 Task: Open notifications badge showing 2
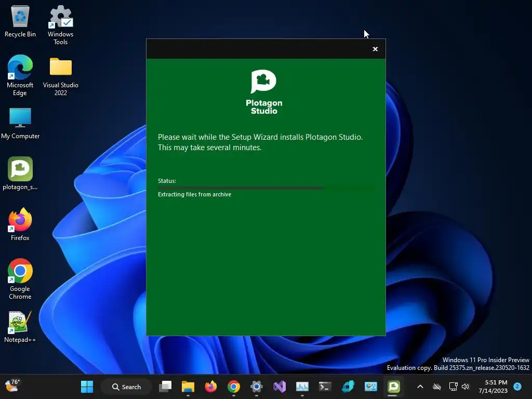[517, 387]
